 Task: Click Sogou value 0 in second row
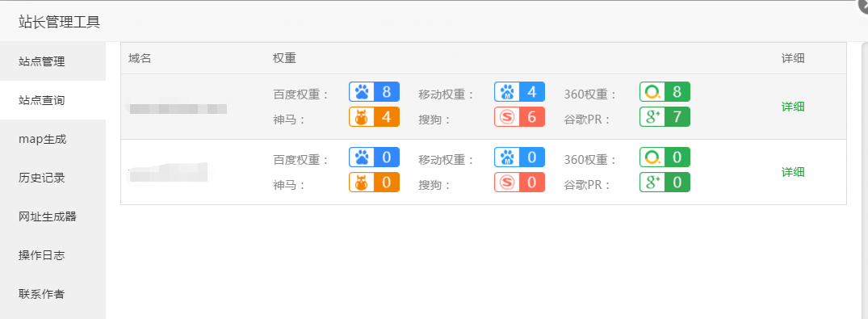click(x=532, y=183)
